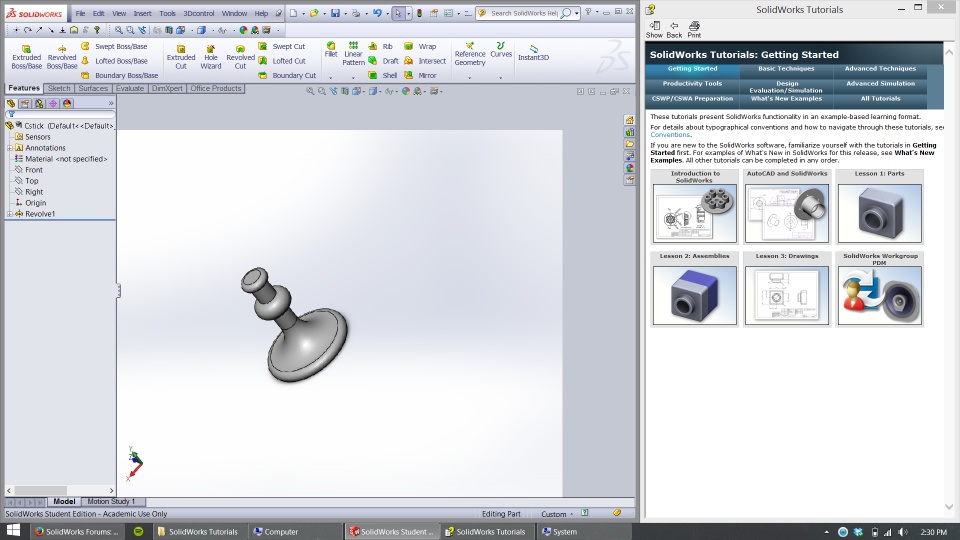The image size is (960, 540).
Task: Select the Shell feature
Action: (383, 75)
